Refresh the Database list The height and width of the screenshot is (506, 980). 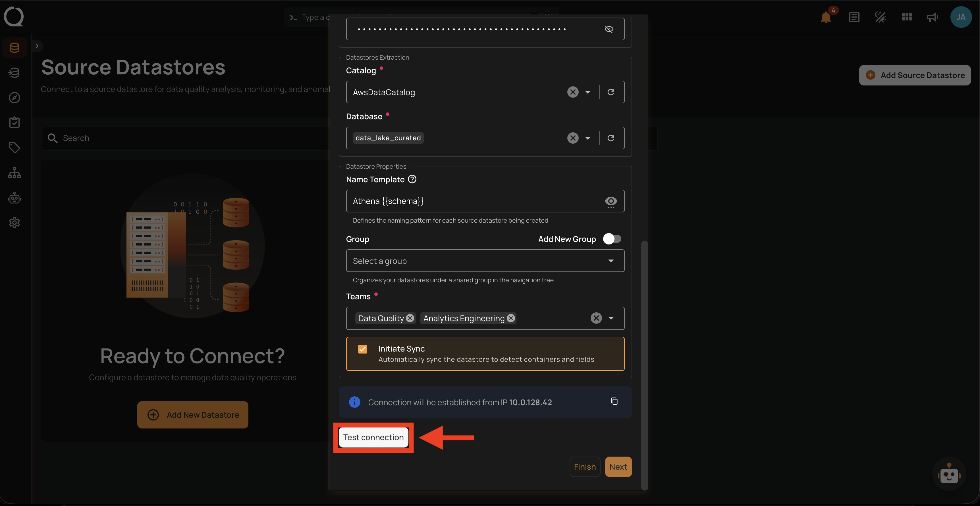pos(611,138)
